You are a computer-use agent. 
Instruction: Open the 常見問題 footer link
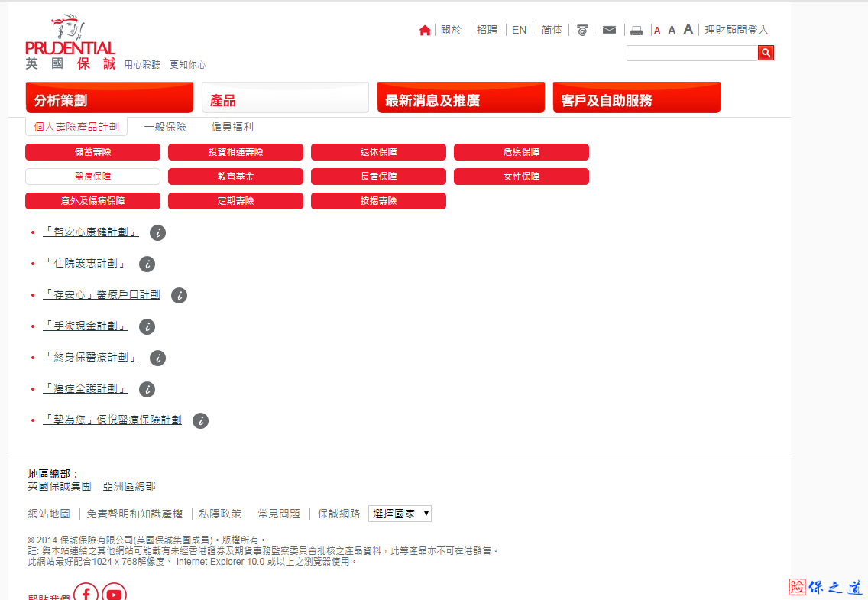(x=279, y=514)
